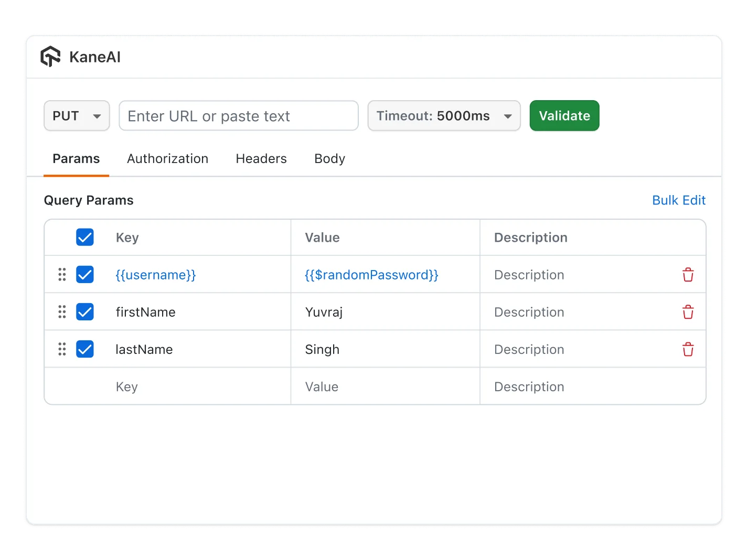Grab the drag handle next to {{username}}

click(x=61, y=274)
